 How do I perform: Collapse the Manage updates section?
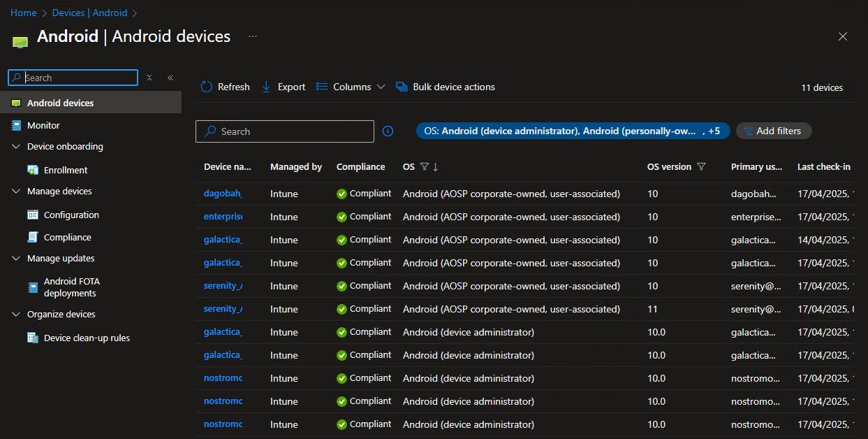17,259
